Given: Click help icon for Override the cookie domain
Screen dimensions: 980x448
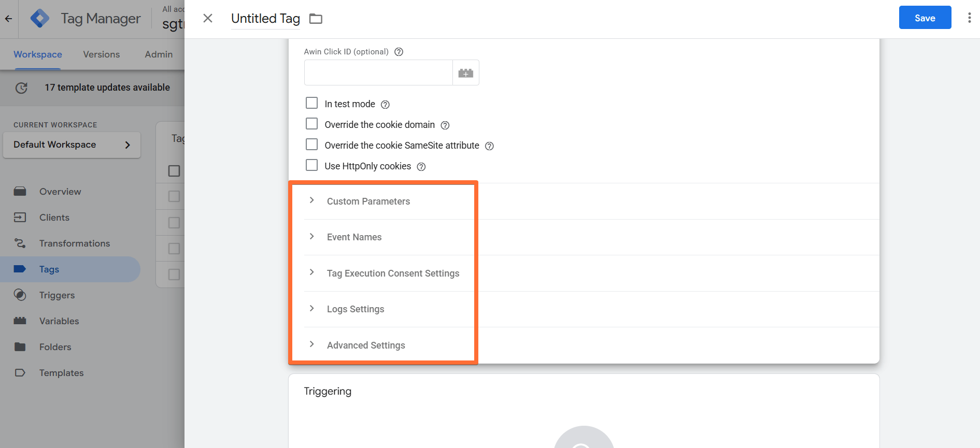Looking at the screenshot, I should pos(445,125).
